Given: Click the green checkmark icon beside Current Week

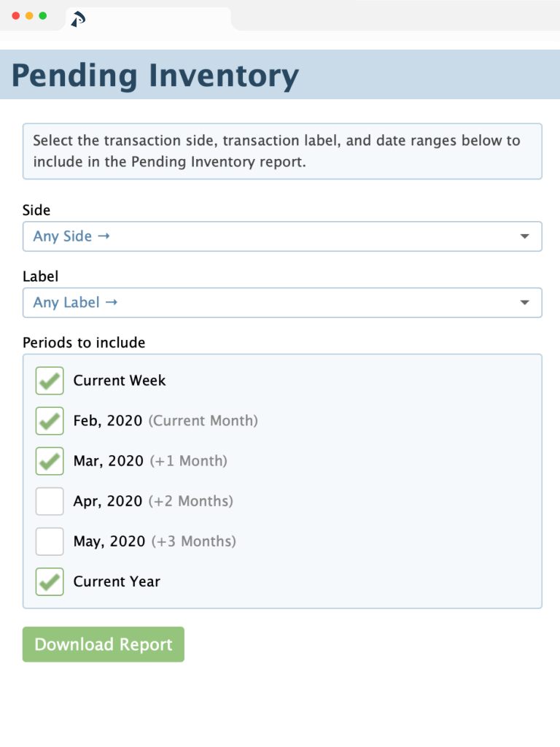Looking at the screenshot, I should click(49, 380).
